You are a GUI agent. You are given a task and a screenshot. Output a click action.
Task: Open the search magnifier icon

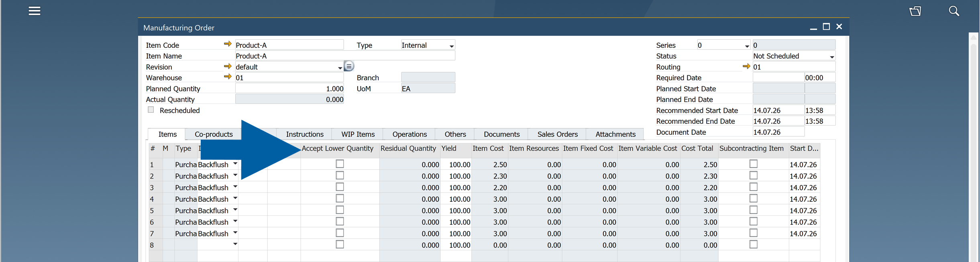click(954, 11)
